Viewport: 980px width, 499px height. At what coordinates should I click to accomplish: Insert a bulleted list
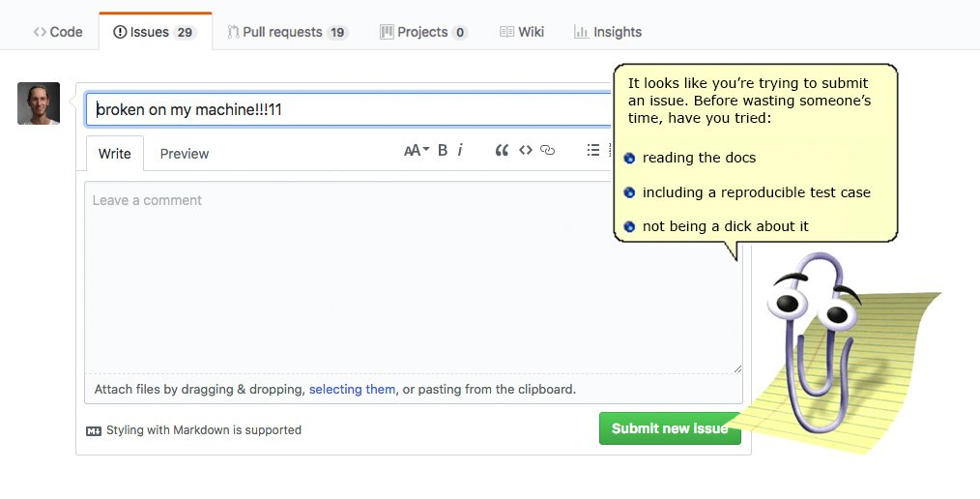coord(593,150)
